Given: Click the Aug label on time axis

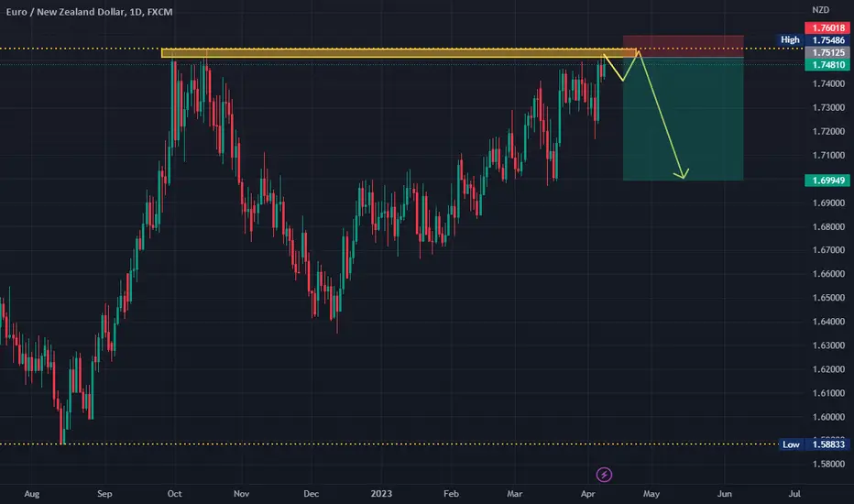Looking at the screenshot, I should [x=31, y=494].
